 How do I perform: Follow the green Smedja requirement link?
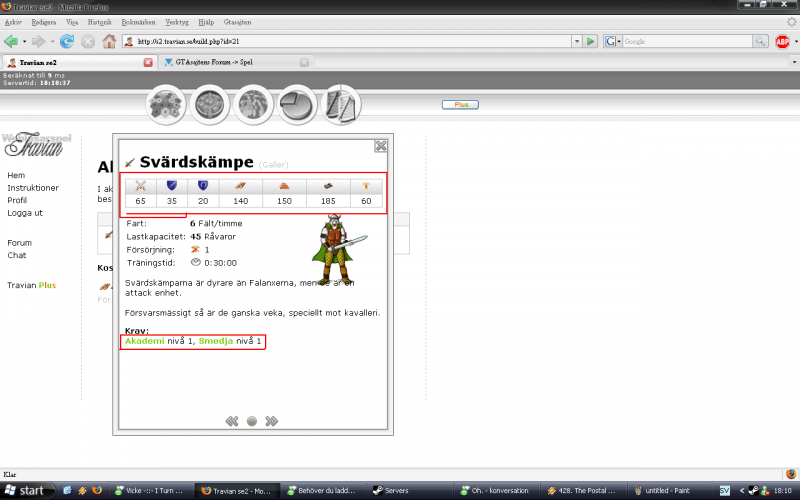[x=216, y=341]
